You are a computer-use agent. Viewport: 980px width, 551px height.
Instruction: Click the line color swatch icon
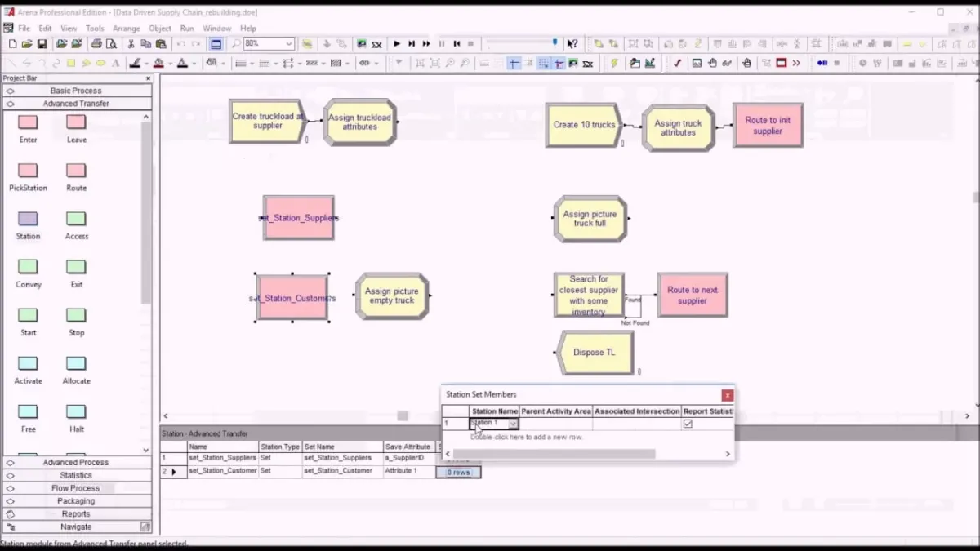(136, 63)
